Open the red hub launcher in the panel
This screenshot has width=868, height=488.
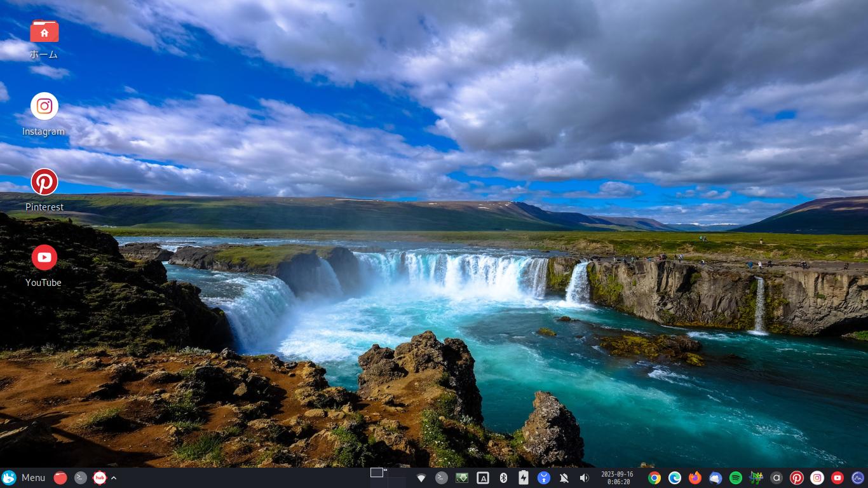coord(99,478)
